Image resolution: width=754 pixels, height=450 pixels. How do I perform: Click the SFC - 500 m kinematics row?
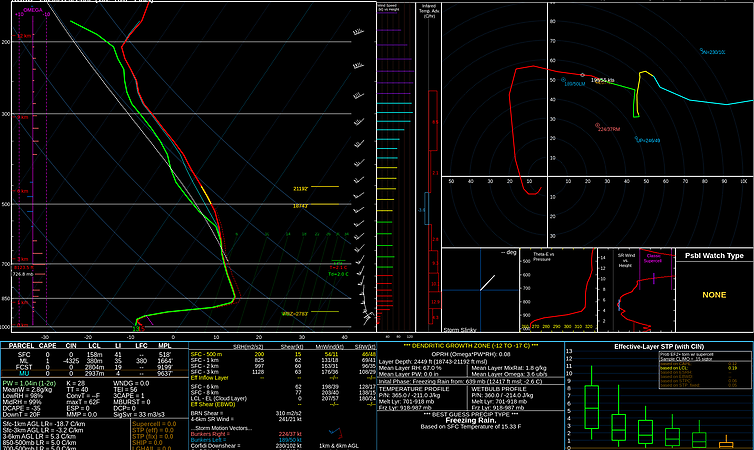coord(283,354)
